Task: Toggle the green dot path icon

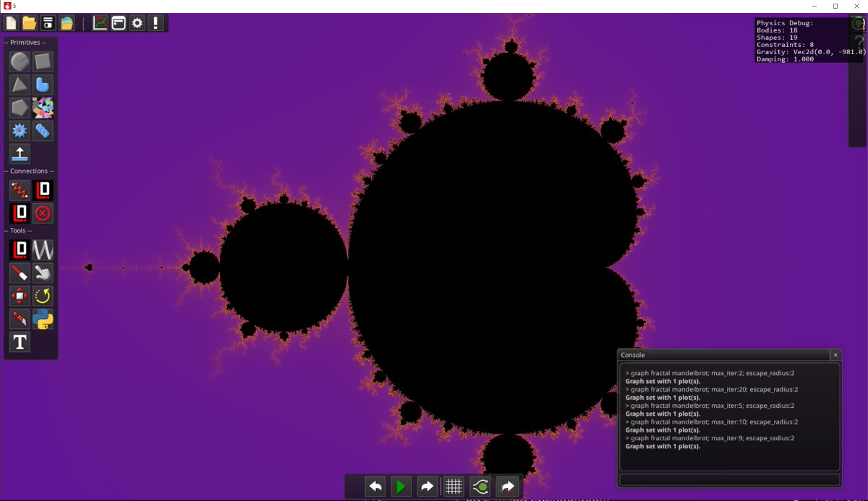Action: coord(480,487)
